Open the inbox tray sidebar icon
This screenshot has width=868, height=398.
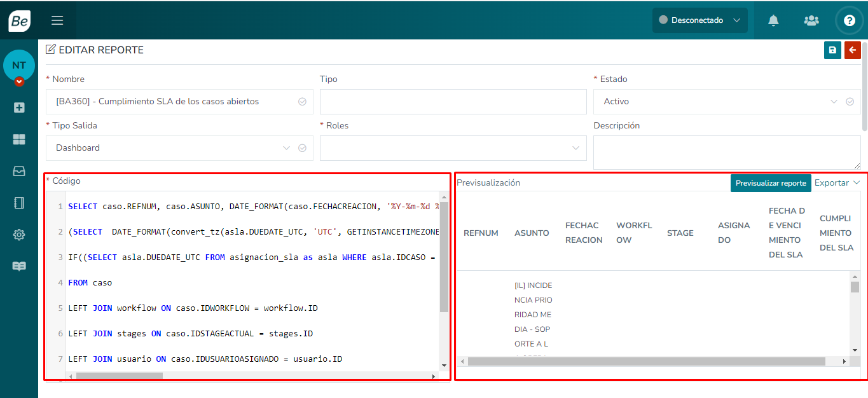pyautogui.click(x=19, y=171)
